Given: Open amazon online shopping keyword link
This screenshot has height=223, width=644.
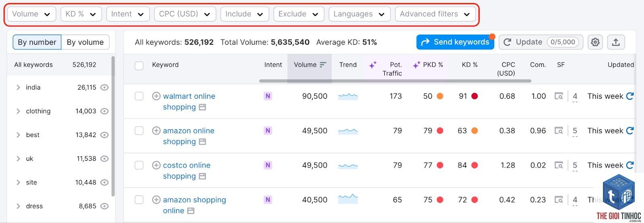Looking at the screenshot, I should tap(188, 136).
